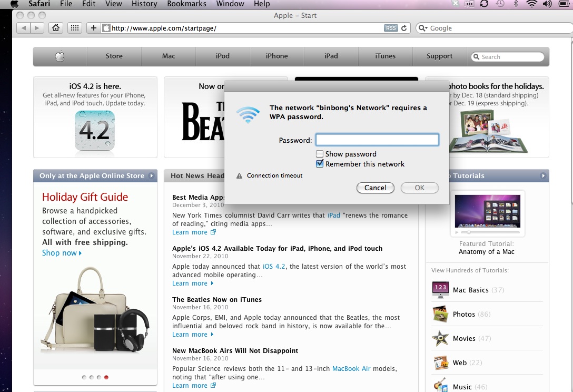Go to the Store tab
Screen dimensions: 573x392
[114, 56]
